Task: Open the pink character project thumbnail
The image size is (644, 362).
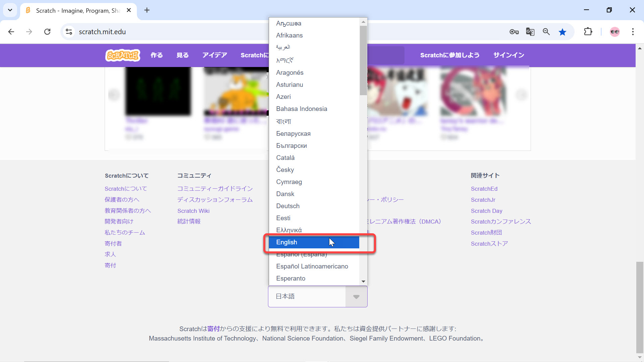Action: [473, 91]
